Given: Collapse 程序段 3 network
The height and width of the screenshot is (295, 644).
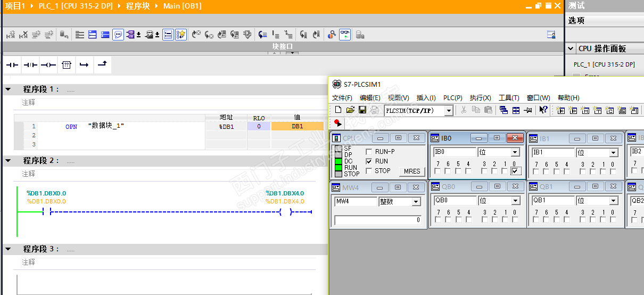Looking at the screenshot, I should tap(8, 249).
